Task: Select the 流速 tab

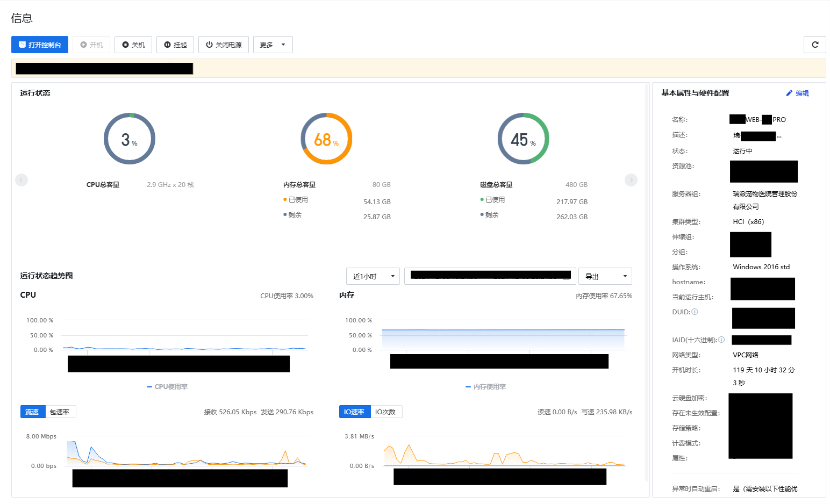Action: 32,412
